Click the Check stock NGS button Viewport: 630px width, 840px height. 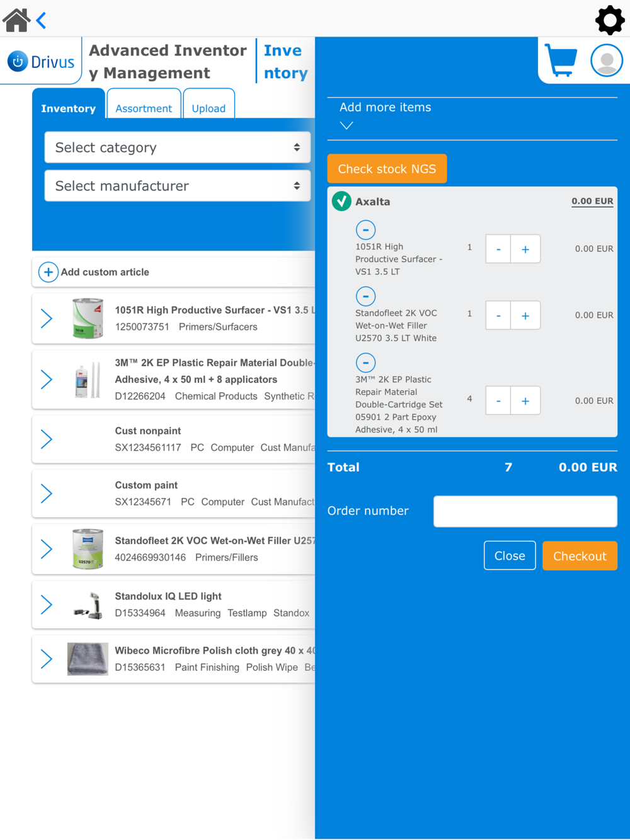387,169
